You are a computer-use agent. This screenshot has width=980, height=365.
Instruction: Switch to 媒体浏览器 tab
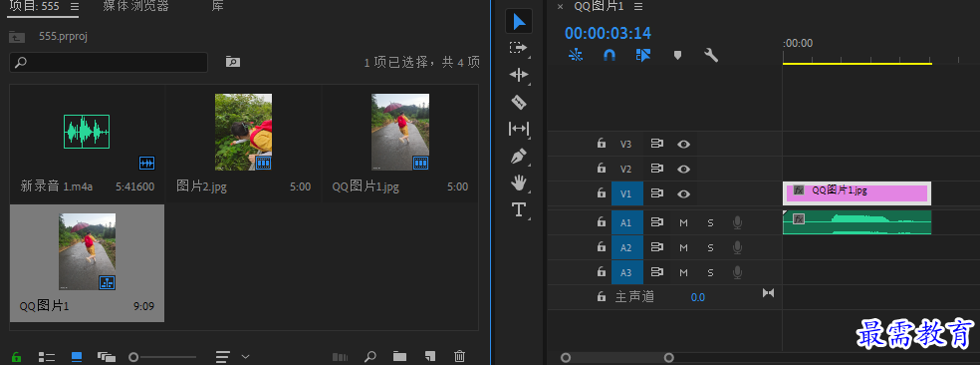[135, 6]
